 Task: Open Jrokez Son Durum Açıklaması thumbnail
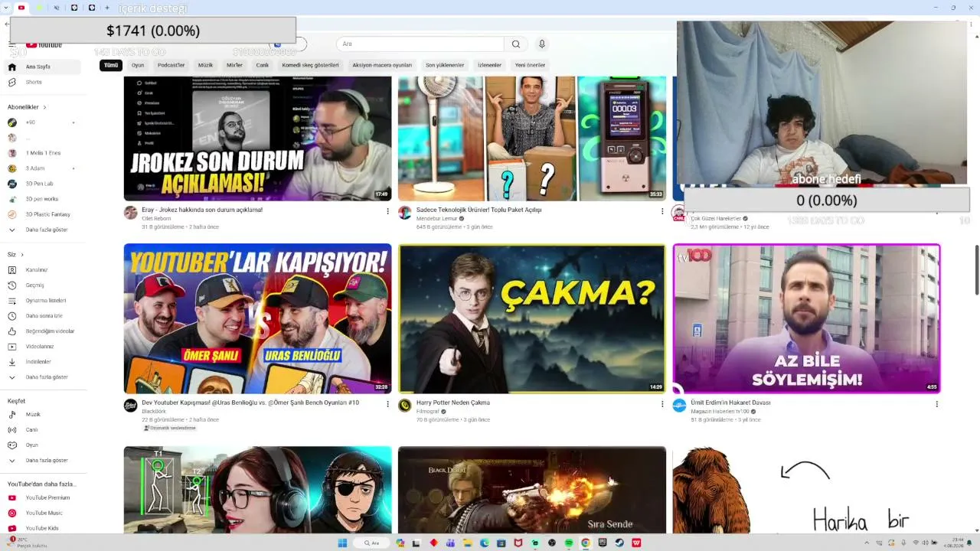point(257,139)
